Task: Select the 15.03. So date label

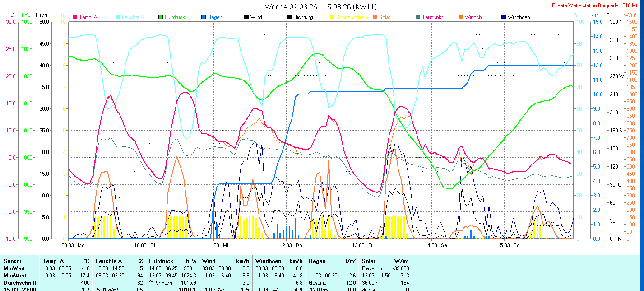Action: 509,245
